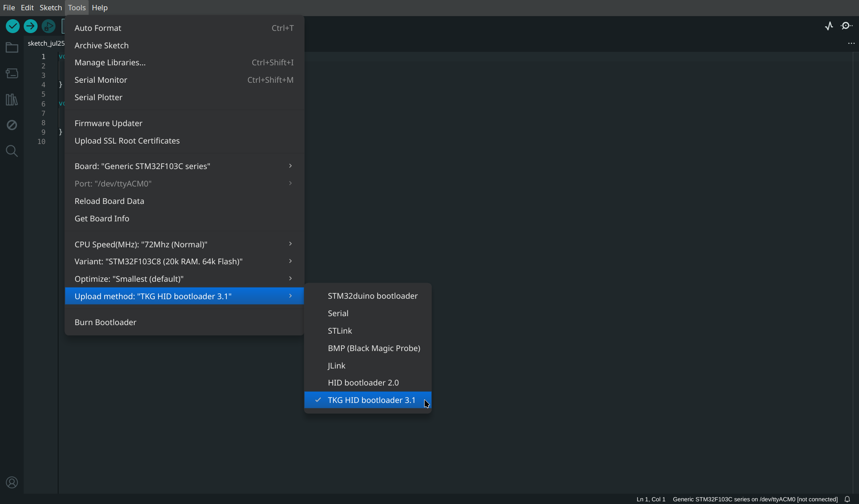Open the Sketch menu
Image resolution: width=859 pixels, height=504 pixels.
(x=51, y=8)
